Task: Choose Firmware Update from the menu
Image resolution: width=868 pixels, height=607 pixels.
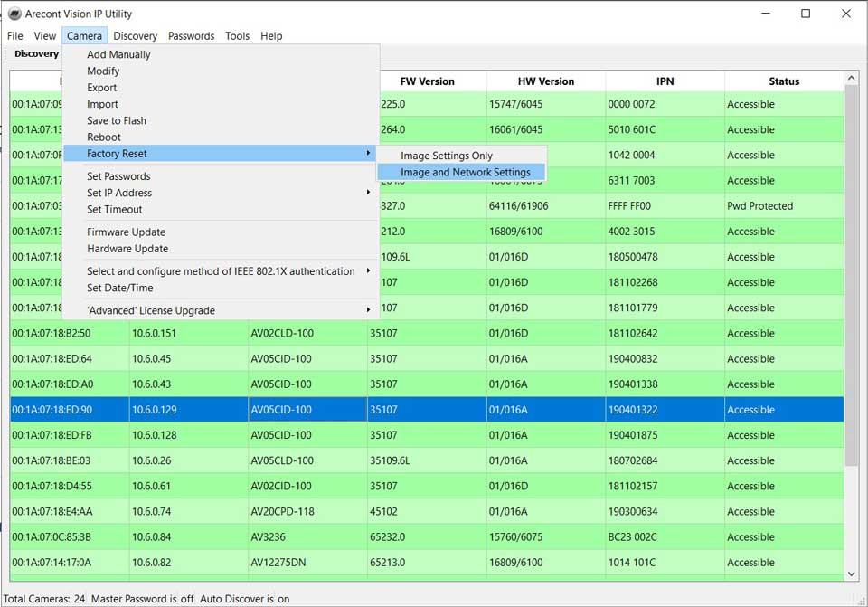Action: point(126,232)
